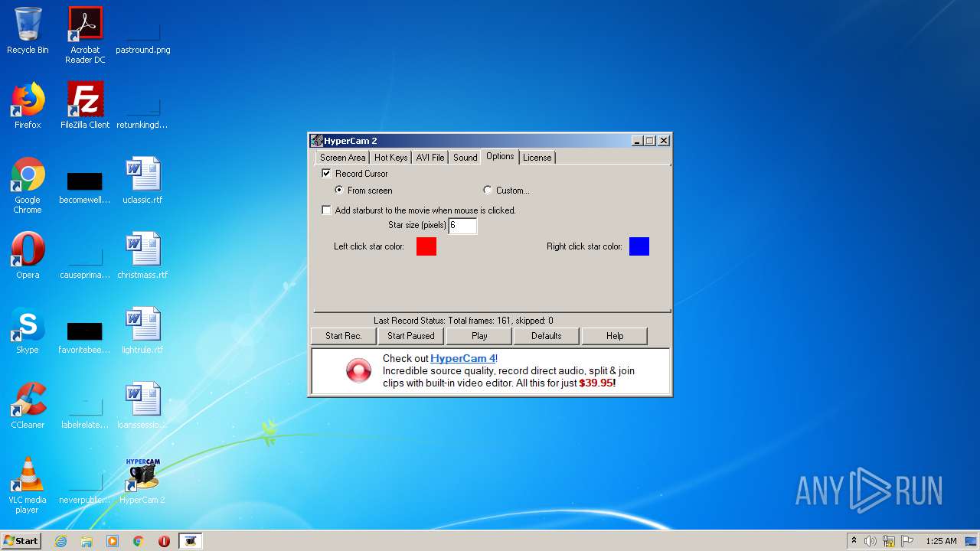Image resolution: width=980 pixels, height=551 pixels.
Task: Click the red record icon in the HyperCam ad
Action: 358,370
